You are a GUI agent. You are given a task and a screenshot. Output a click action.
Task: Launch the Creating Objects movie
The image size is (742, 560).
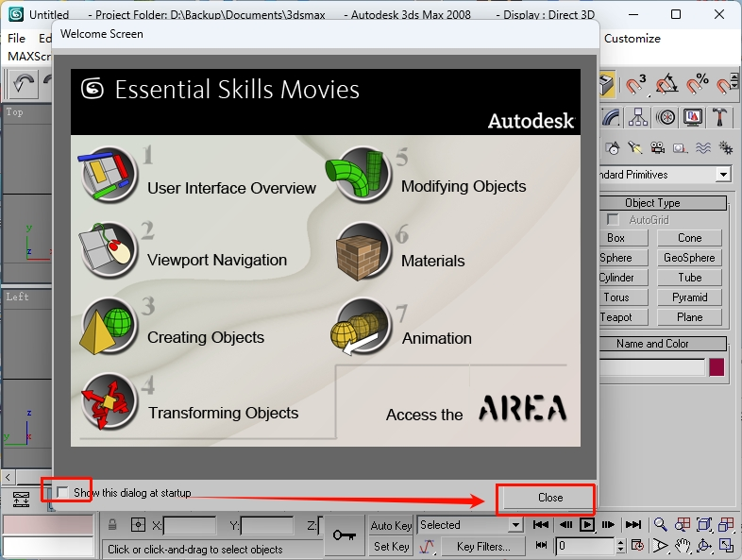(x=110, y=324)
